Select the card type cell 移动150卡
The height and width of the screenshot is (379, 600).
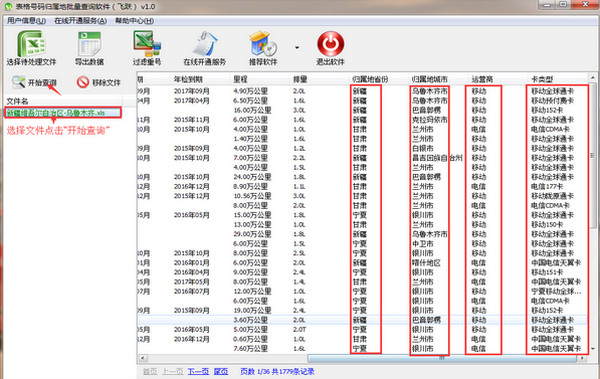tap(547, 224)
